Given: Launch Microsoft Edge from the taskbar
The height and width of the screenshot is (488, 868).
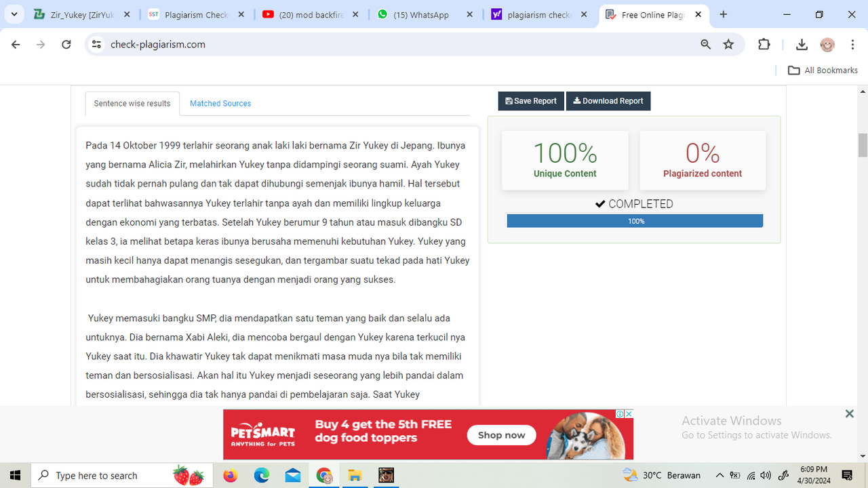Looking at the screenshot, I should (x=262, y=475).
